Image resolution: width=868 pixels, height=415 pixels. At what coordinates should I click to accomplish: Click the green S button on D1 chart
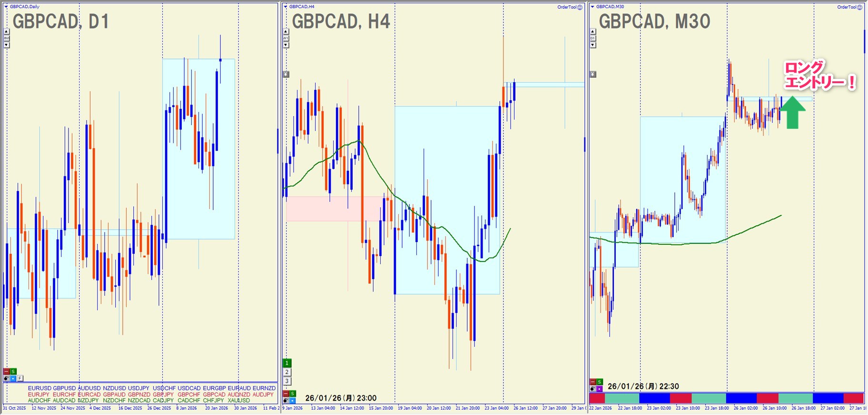tap(13, 371)
